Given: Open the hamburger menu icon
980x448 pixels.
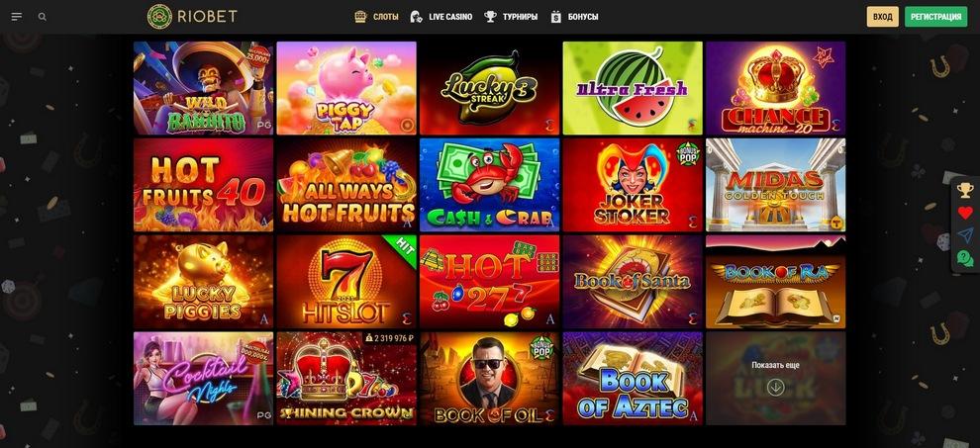Looking at the screenshot, I should click(17, 17).
